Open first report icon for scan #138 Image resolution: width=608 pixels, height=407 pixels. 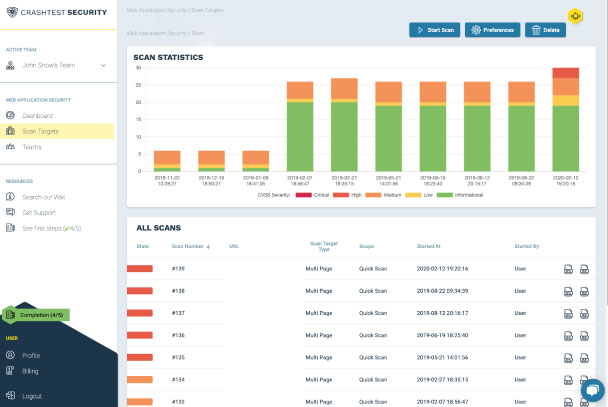pos(568,291)
